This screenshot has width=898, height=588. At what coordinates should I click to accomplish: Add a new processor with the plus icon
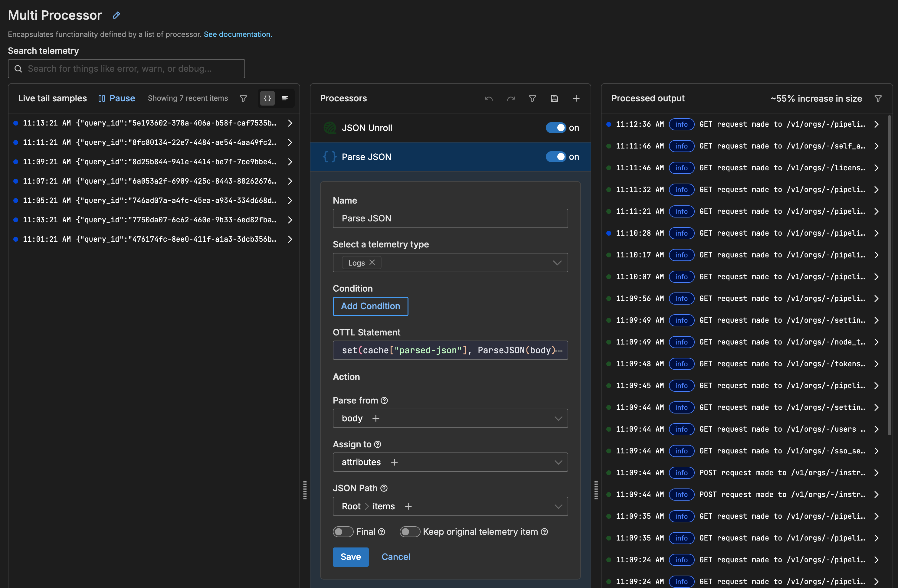(576, 98)
